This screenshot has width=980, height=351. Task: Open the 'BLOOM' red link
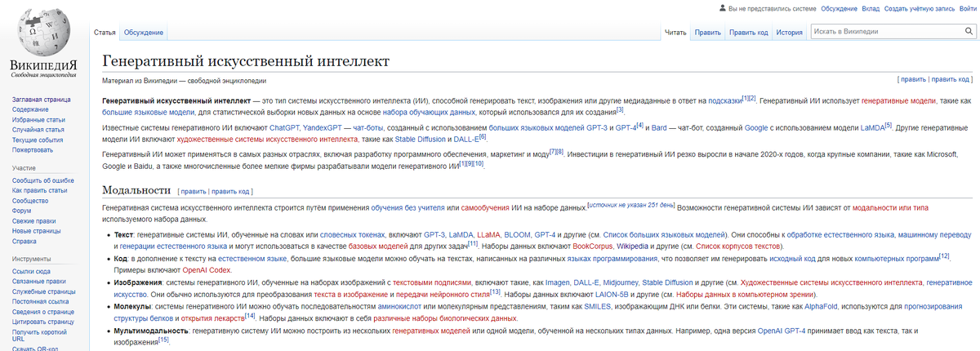point(518,234)
